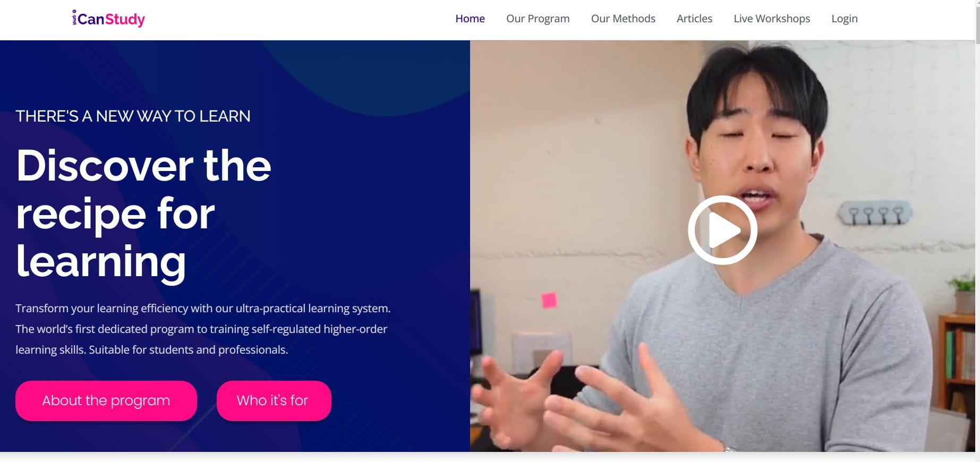
Task: Click the Transform your learning efficiency paragraph
Action: [203, 329]
